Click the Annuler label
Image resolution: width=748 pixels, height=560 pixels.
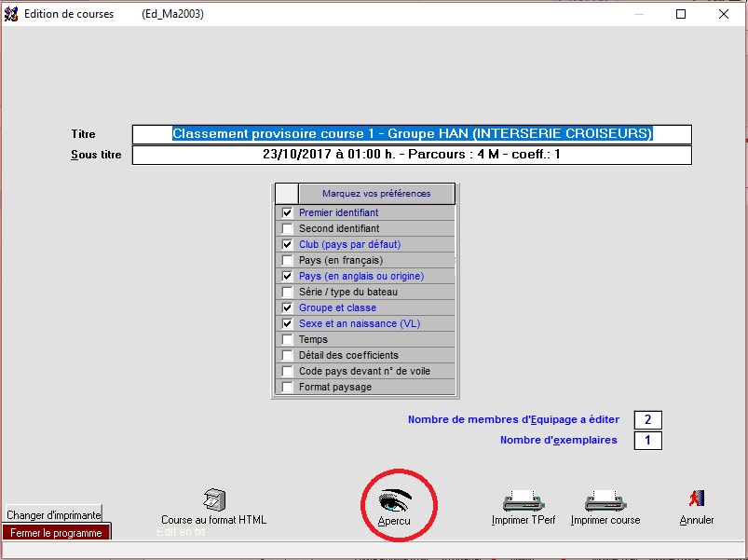697,520
